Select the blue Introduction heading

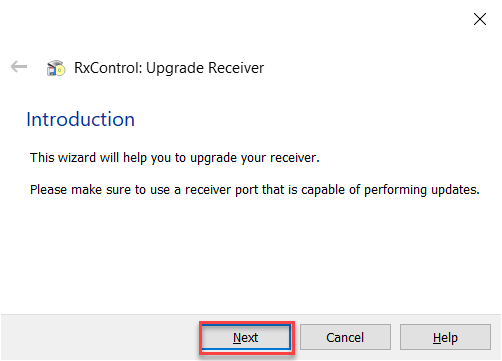tap(81, 119)
